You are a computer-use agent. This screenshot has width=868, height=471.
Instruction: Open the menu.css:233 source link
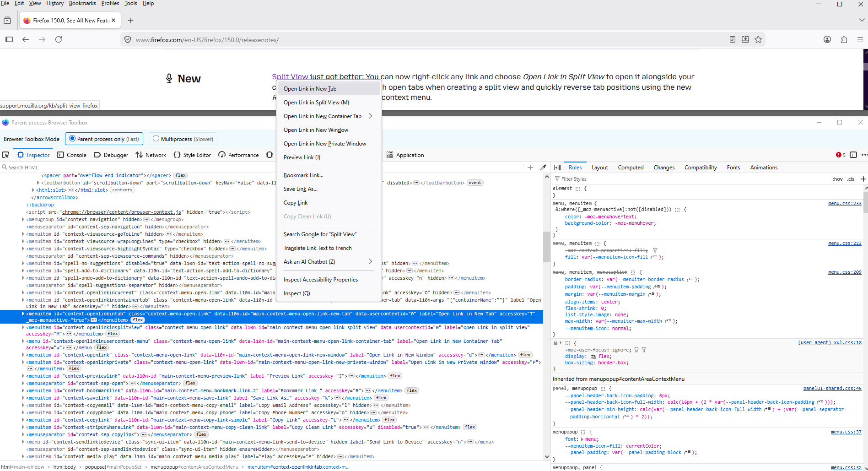click(x=844, y=203)
